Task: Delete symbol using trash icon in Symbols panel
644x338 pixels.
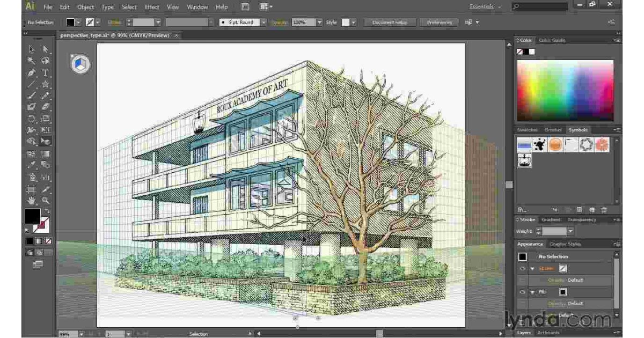Action: tap(604, 210)
